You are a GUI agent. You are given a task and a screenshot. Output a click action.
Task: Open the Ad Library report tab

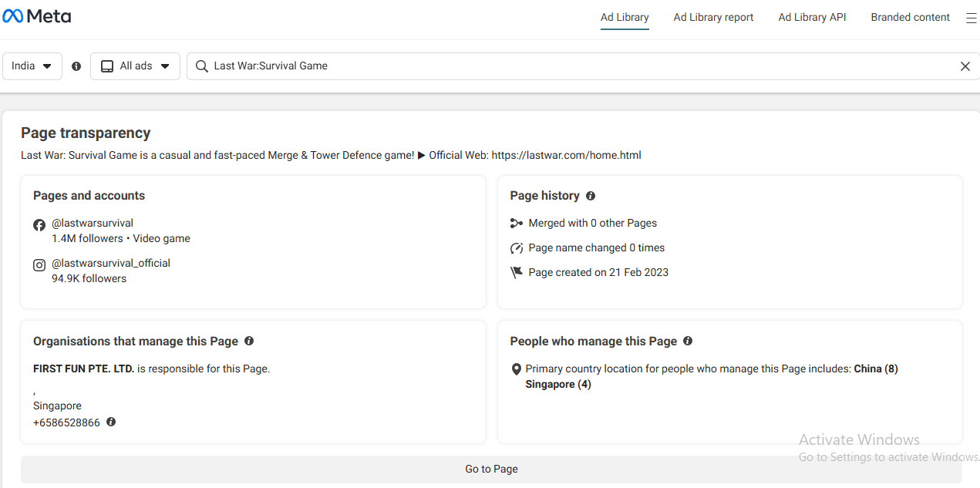[x=713, y=18]
